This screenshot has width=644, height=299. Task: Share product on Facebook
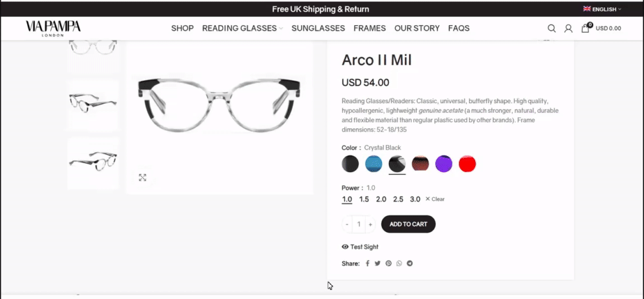pos(368,264)
